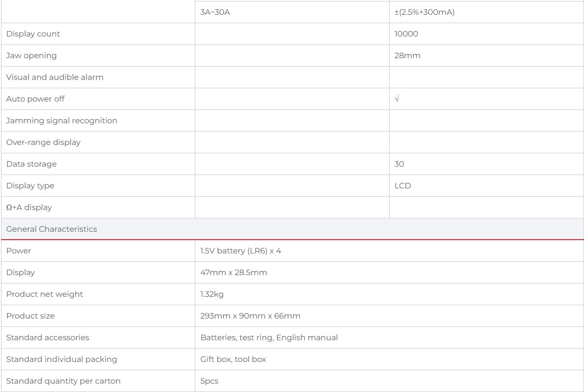The width and height of the screenshot is (584, 392).
Task: Select the 5pcs quantity per carton value
Action: coord(209,381)
